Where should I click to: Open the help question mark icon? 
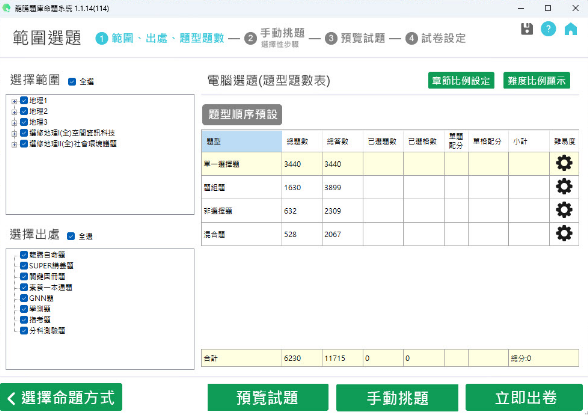(548, 29)
